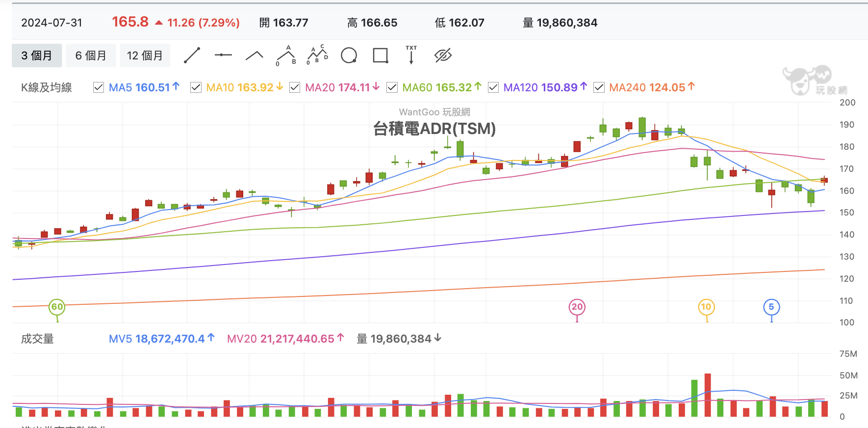Hide drawings with the crossed-eye icon

(x=443, y=55)
